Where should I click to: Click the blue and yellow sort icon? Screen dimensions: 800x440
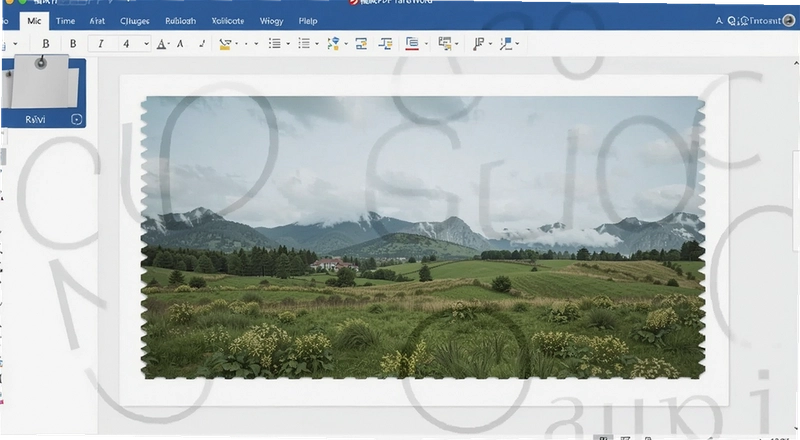click(x=333, y=44)
